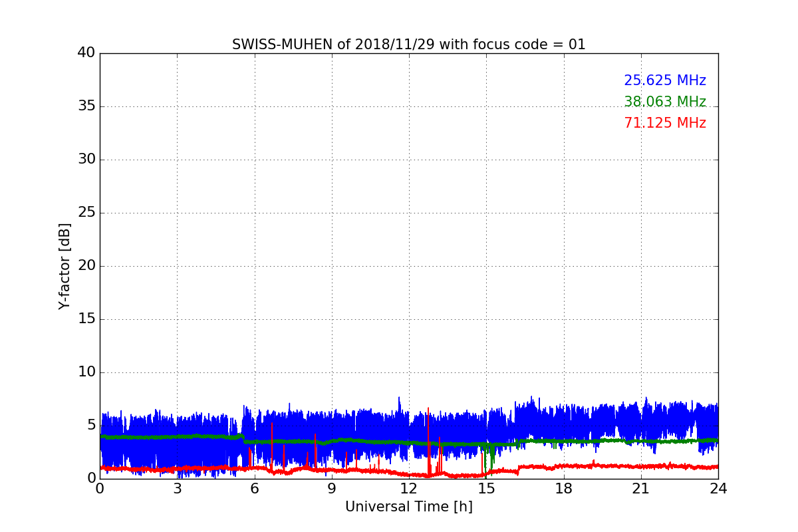
Task: Click the 25.625 MHz legend label
Action: [x=665, y=80]
